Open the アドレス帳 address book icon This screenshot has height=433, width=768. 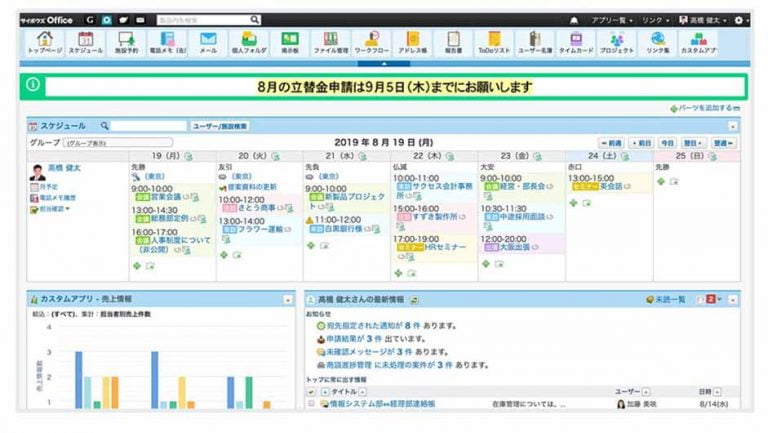(x=412, y=42)
